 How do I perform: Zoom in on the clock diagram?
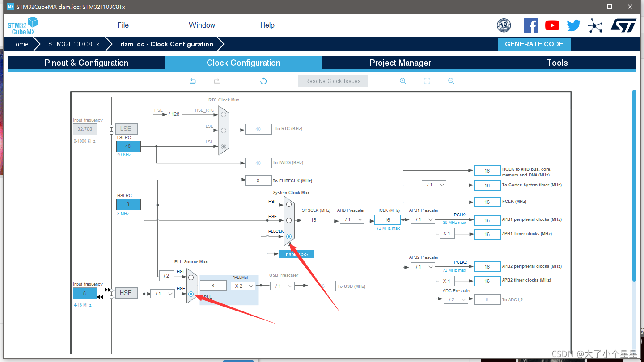coord(403,81)
